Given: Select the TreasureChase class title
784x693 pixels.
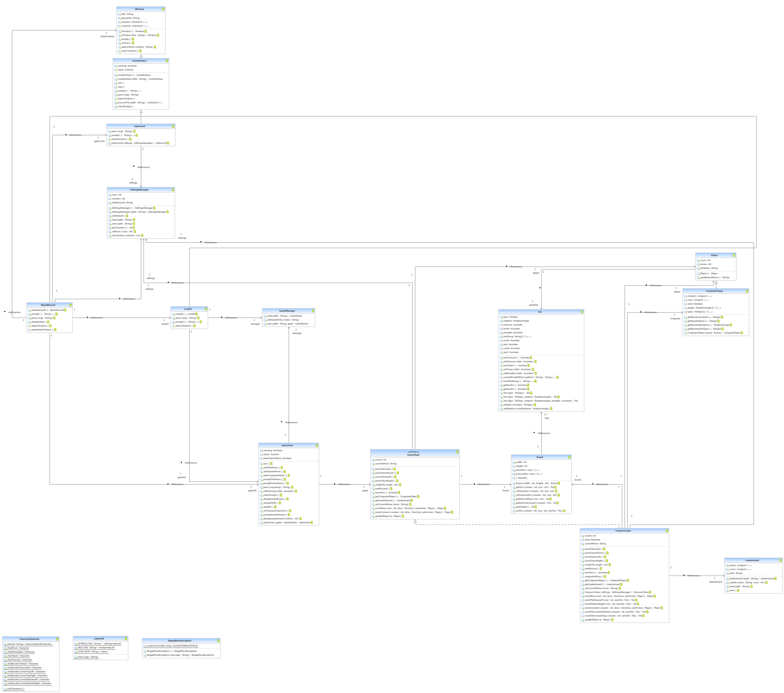Looking at the screenshot, I should tap(623, 531).
